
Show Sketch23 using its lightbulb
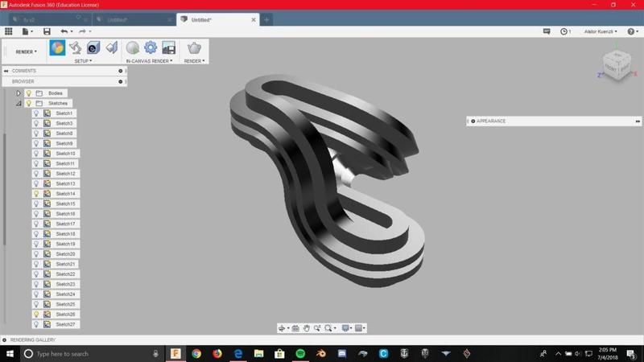pos(36,284)
